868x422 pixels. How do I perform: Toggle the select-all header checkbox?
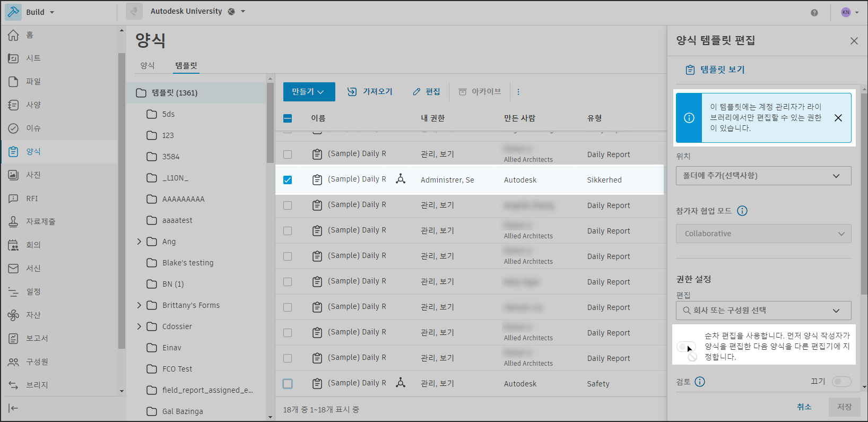pos(288,118)
